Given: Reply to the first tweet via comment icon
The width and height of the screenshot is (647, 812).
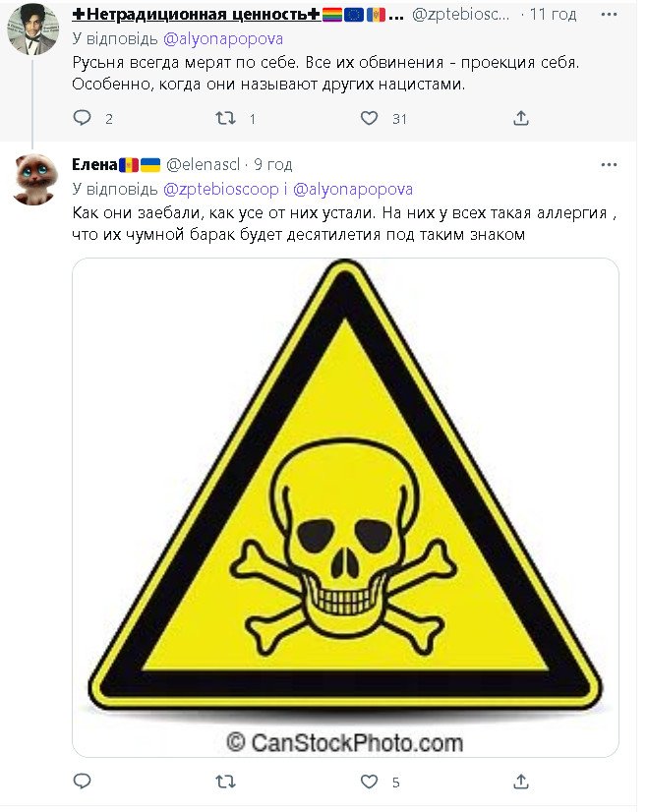Looking at the screenshot, I should click(x=83, y=118).
